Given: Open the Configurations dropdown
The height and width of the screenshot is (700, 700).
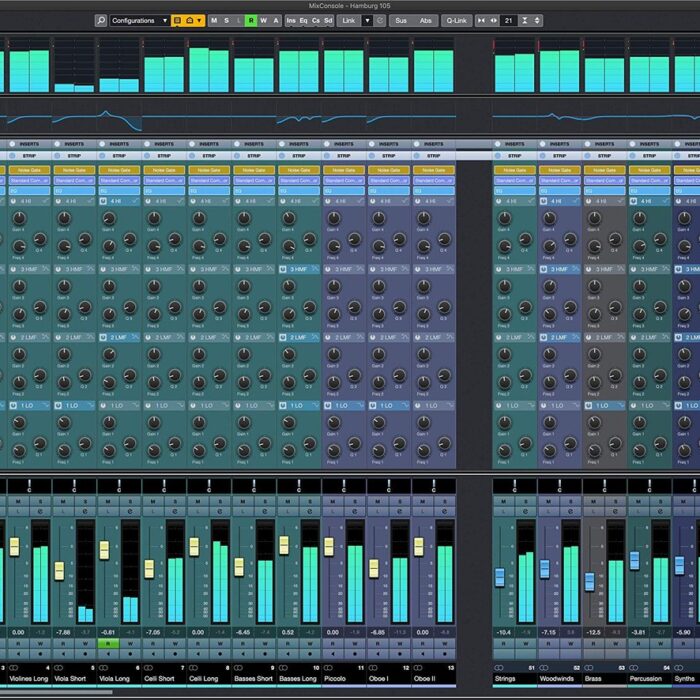Looking at the screenshot, I should pyautogui.click(x=139, y=21).
